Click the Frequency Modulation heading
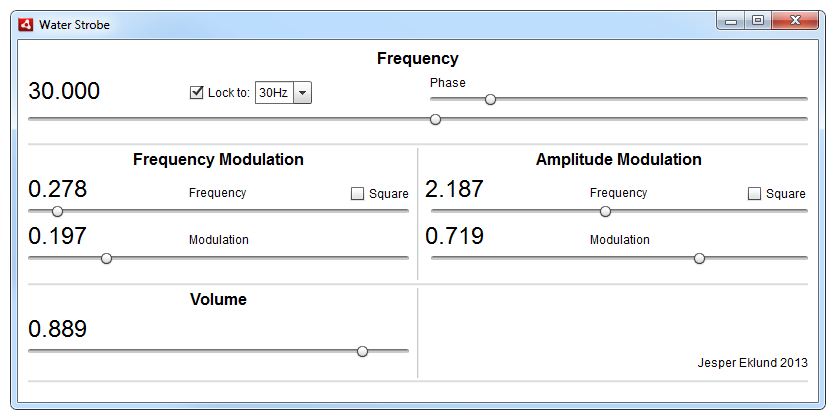 218,159
